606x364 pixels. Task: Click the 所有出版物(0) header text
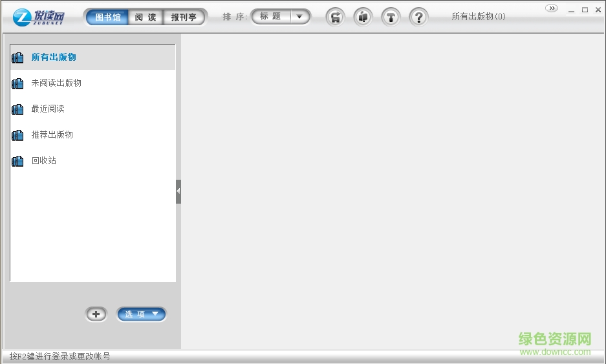pyautogui.click(x=479, y=16)
